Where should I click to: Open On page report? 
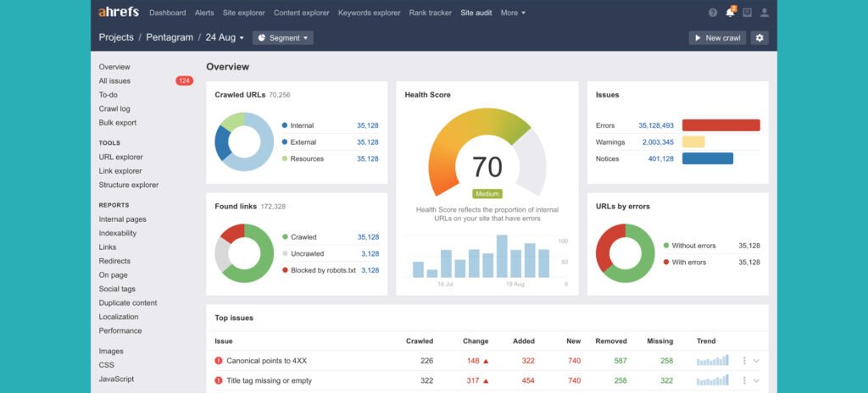114,275
